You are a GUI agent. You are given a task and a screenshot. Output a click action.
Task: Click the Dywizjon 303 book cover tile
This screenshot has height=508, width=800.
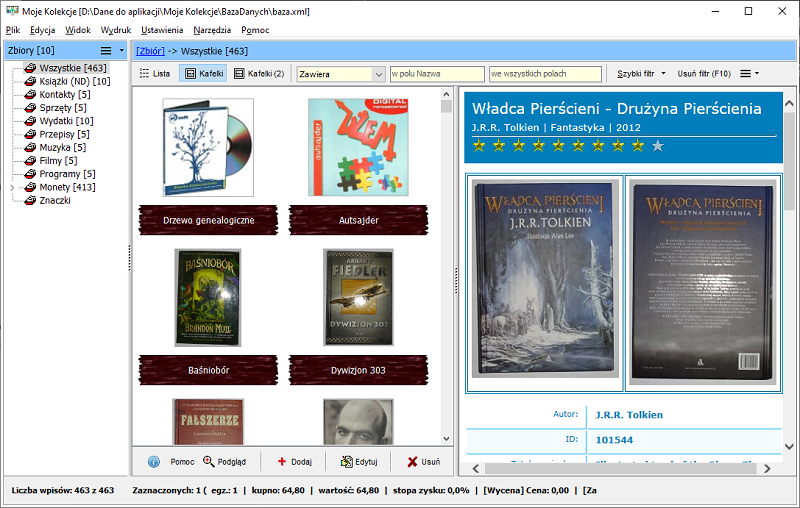(358, 297)
